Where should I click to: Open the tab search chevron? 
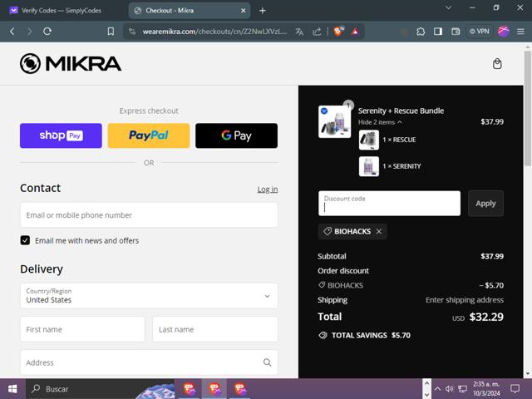(448, 7)
